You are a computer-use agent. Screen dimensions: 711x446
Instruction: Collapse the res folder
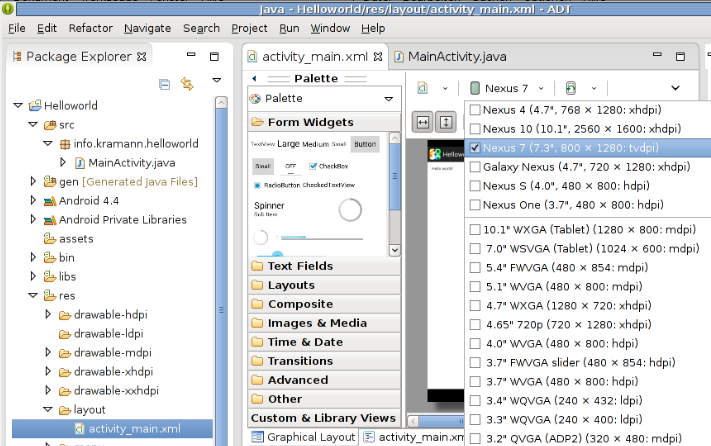click(x=33, y=295)
